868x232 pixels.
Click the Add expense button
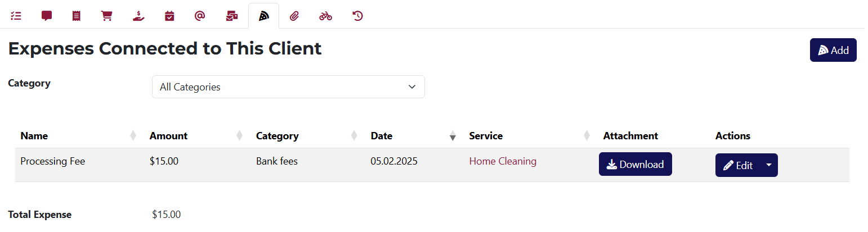click(x=833, y=50)
